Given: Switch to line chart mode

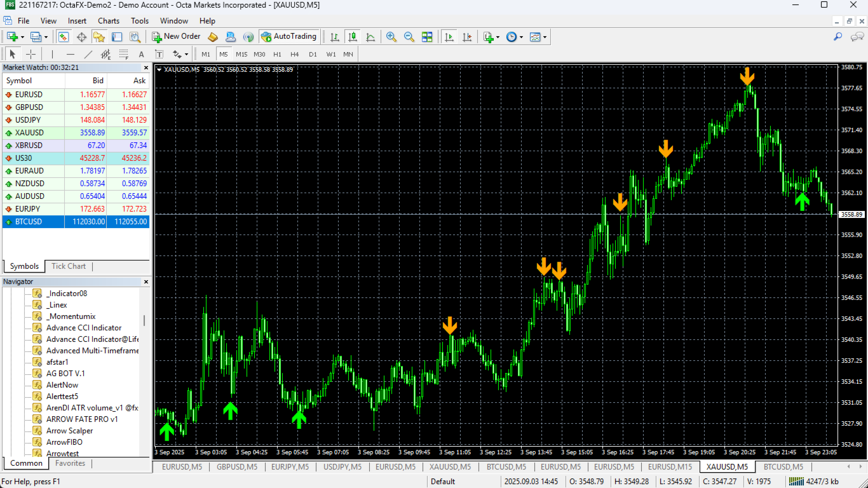Looking at the screenshot, I should pyautogui.click(x=370, y=37).
